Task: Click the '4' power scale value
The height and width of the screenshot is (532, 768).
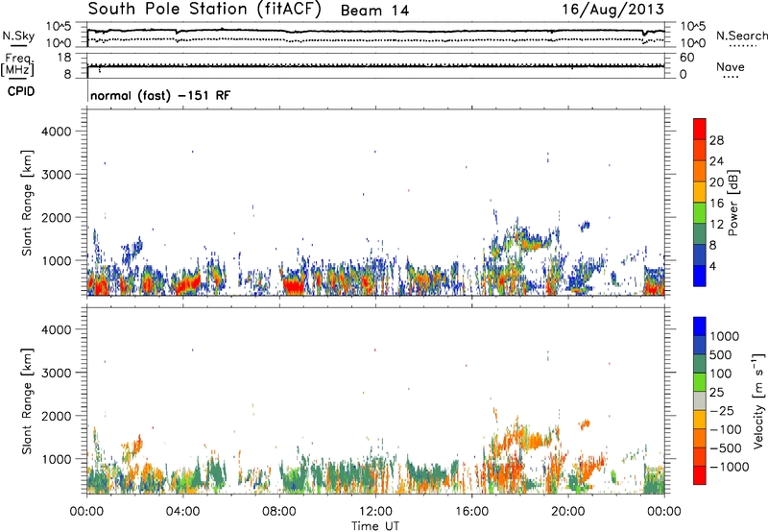Action: (x=712, y=266)
